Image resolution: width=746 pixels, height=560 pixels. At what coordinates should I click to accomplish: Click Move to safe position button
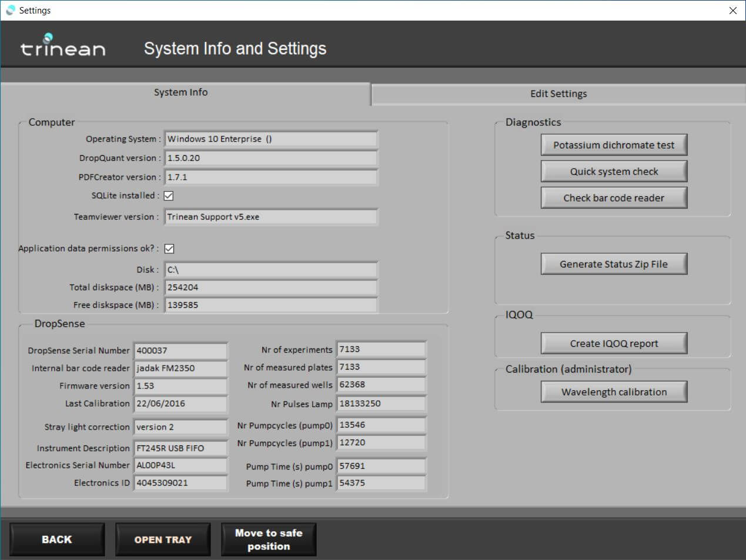pyautogui.click(x=269, y=539)
